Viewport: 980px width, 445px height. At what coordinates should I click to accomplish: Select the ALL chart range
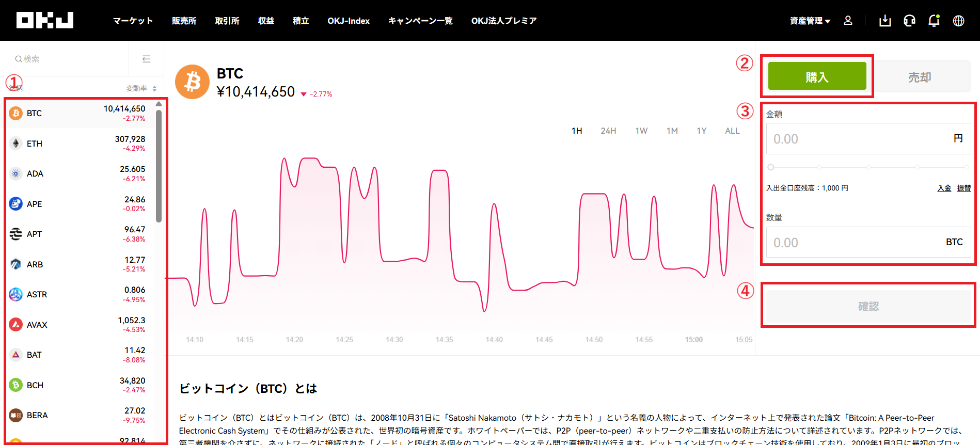click(732, 131)
